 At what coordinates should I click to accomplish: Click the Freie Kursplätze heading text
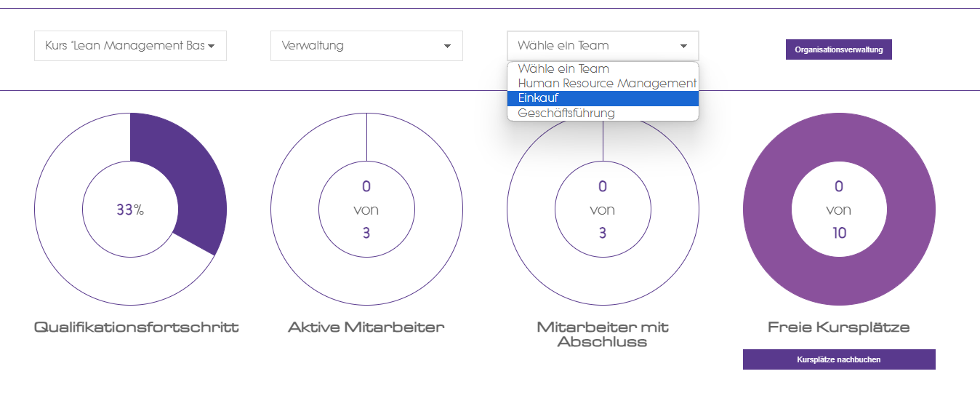point(838,327)
